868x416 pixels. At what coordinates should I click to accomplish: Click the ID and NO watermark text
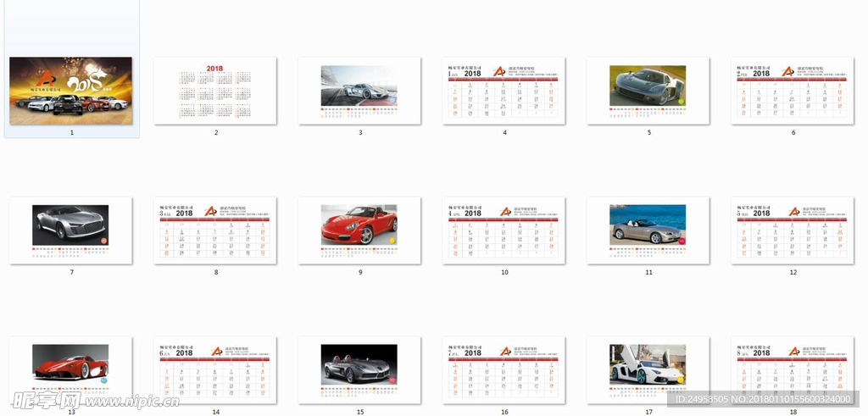pos(767,398)
